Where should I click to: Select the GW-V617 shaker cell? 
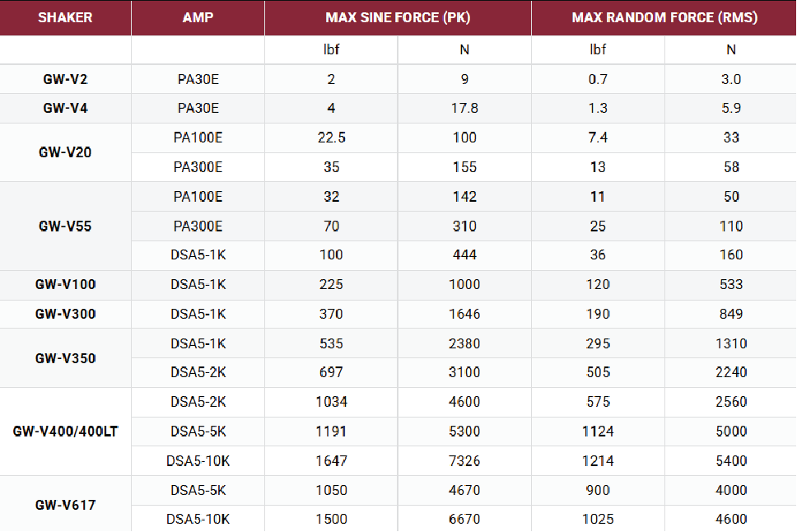(x=65, y=504)
